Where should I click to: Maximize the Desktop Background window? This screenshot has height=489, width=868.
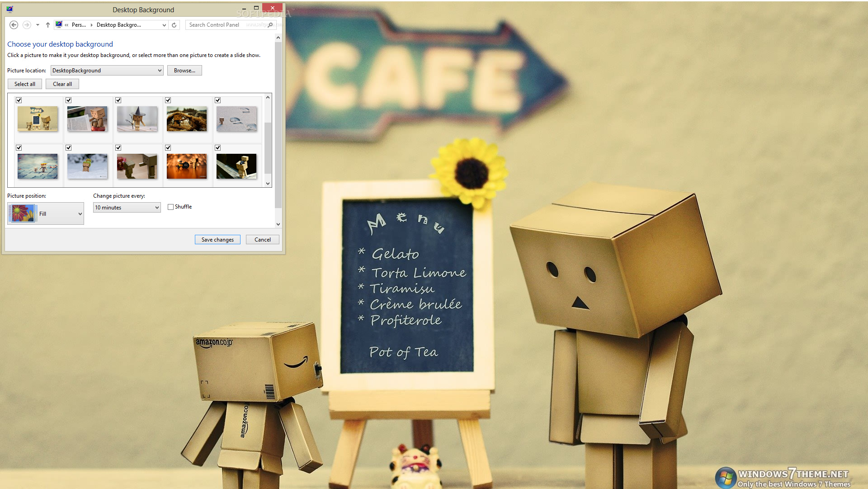256,8
